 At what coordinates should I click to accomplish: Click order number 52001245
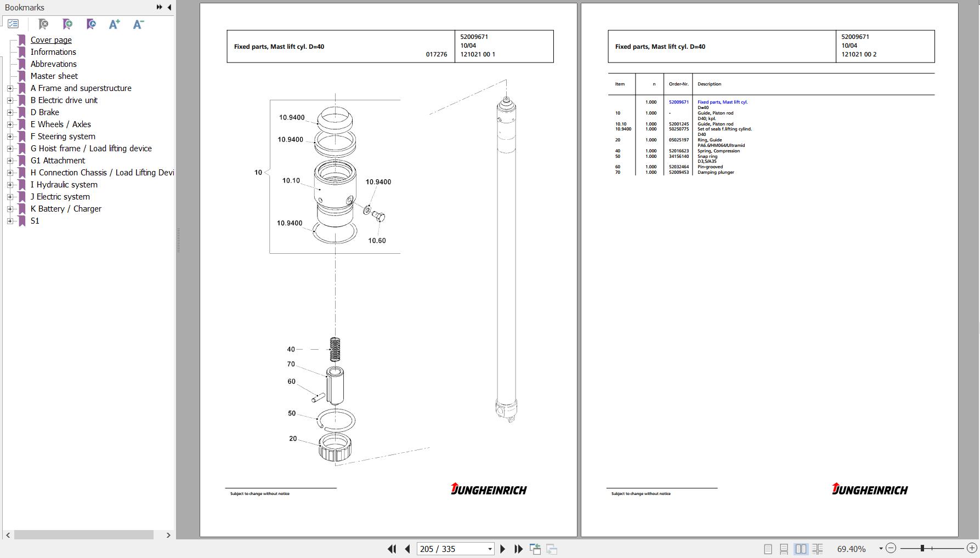678,124
